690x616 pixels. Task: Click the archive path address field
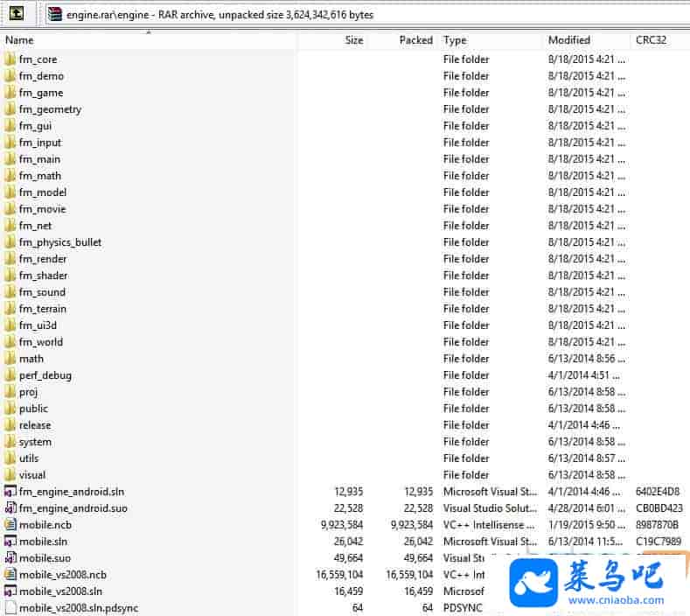click(x=367, y=15)
